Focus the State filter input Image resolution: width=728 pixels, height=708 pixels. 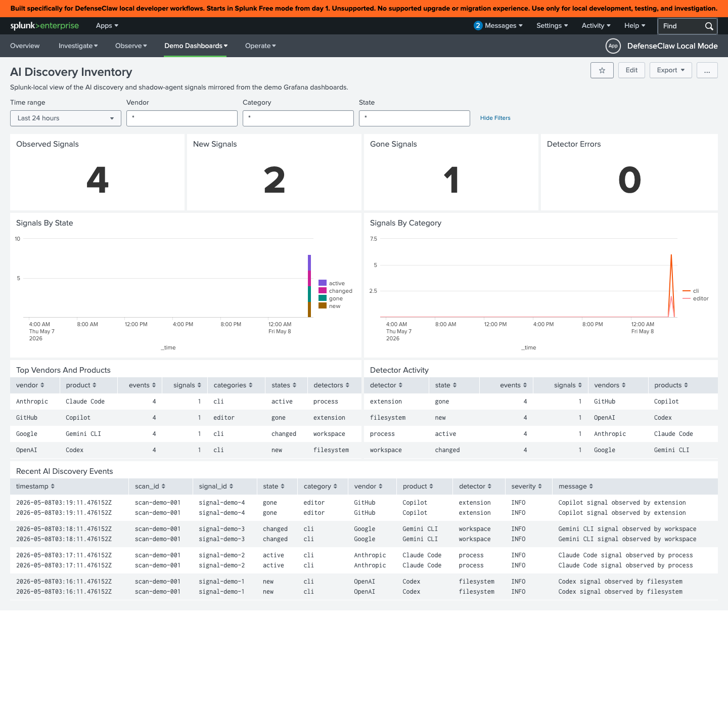pos(415,118)
